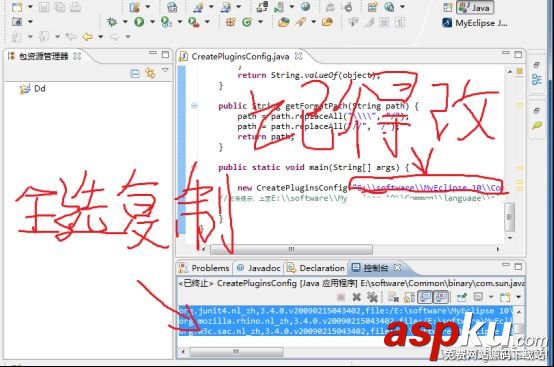The width and height of the screenshot is (554, 367).
Task: Click the Run Last Tool icon with red toolbox
Action: tap(194, 22)
